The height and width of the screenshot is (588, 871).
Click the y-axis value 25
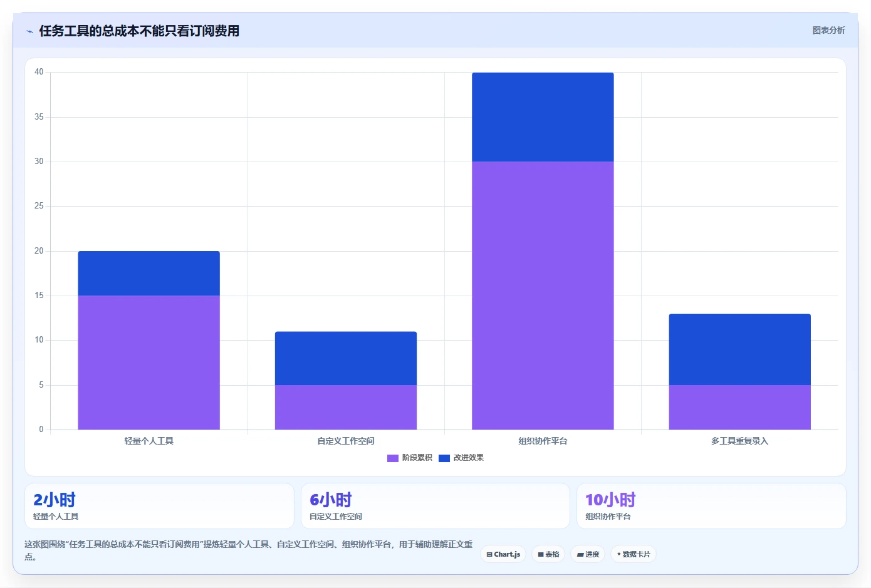coord(39,206)
